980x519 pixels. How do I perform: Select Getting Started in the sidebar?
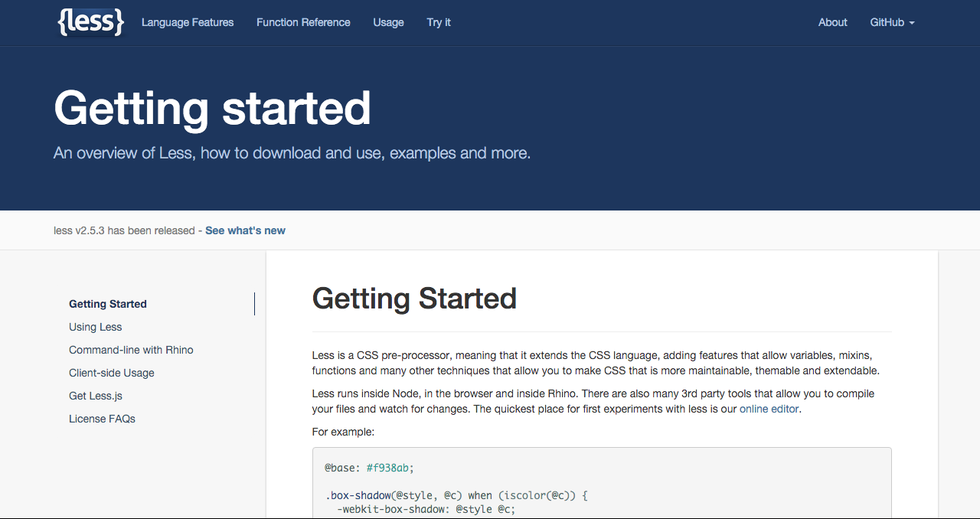[108, 304]
